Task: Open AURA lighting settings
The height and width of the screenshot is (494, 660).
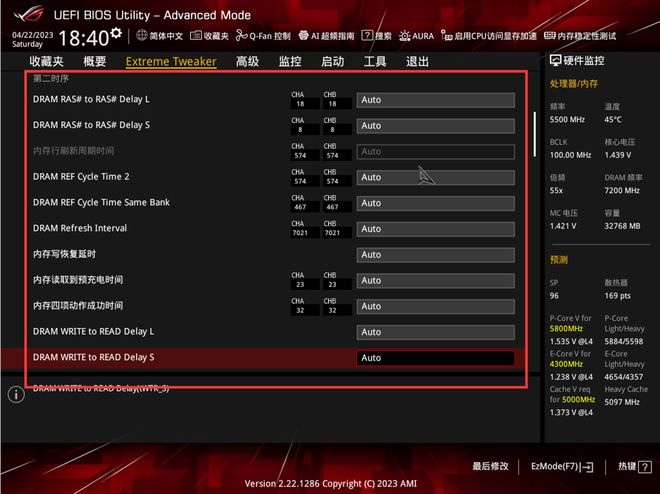Action: 417,36
